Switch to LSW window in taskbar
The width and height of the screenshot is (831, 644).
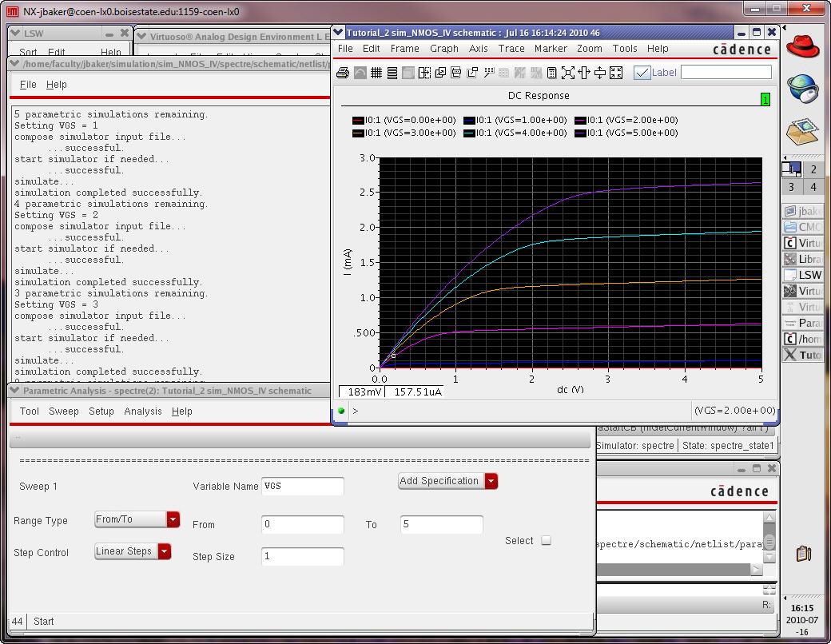tap(802, 275)
